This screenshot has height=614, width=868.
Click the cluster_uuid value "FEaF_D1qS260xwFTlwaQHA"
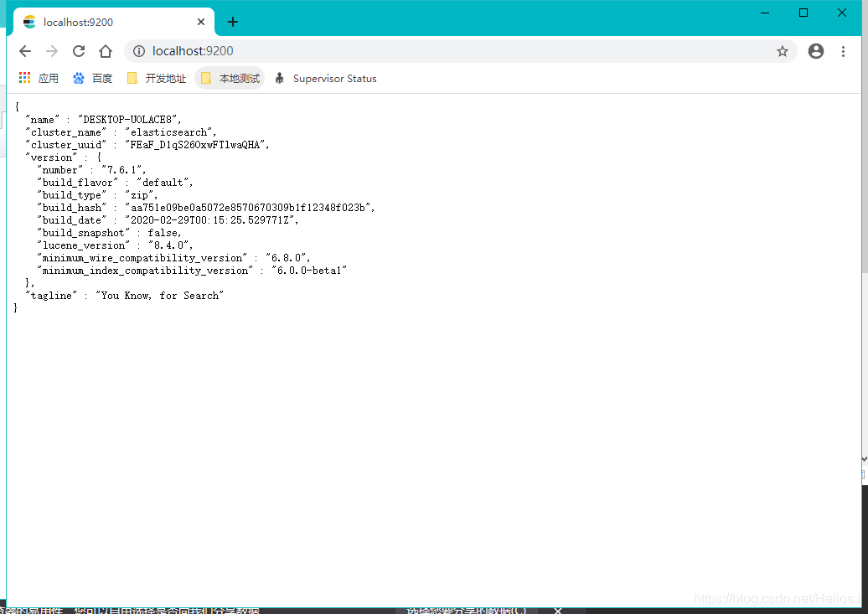pos(195,145)
